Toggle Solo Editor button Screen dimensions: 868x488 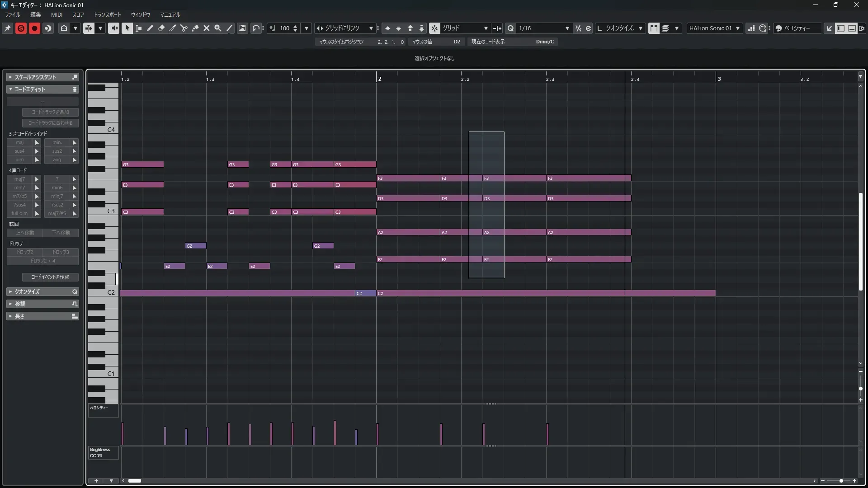(x=21, y=28)
